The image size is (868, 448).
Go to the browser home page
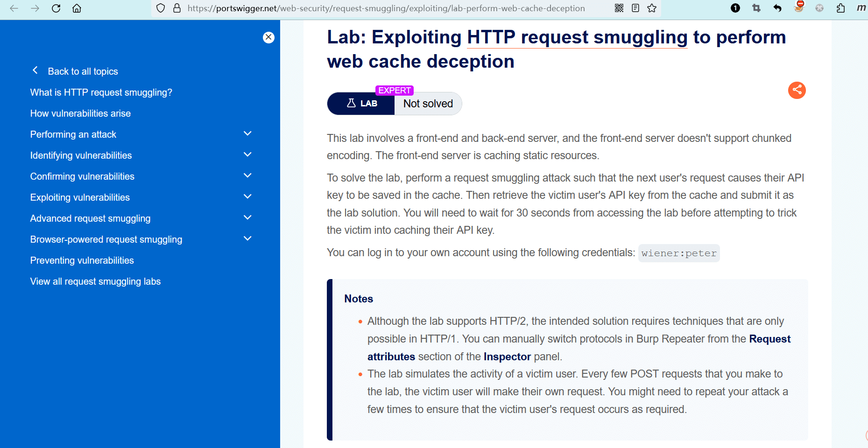[x=77, y=8]
